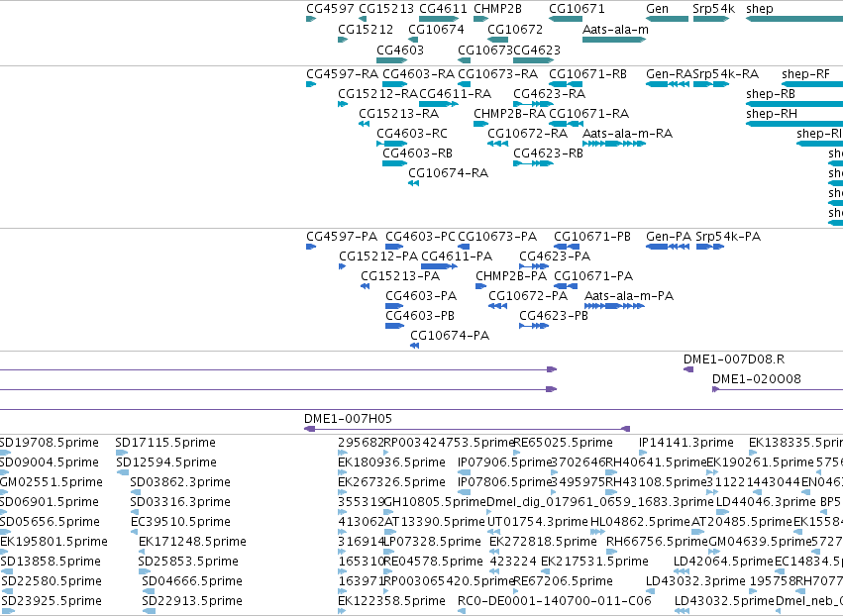Click the DME1-007D08.R BAC label
Screen dimensions: 843x616
[x=734, y=359]
